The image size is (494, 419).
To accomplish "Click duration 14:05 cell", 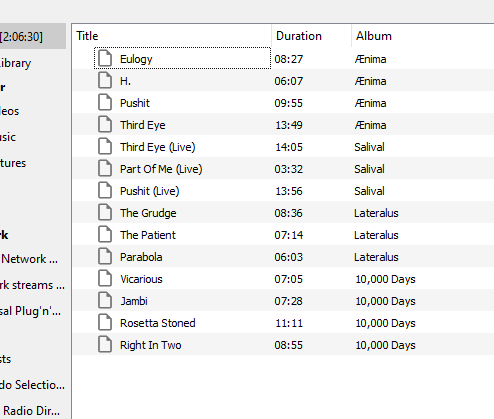I will pos(289,147).
